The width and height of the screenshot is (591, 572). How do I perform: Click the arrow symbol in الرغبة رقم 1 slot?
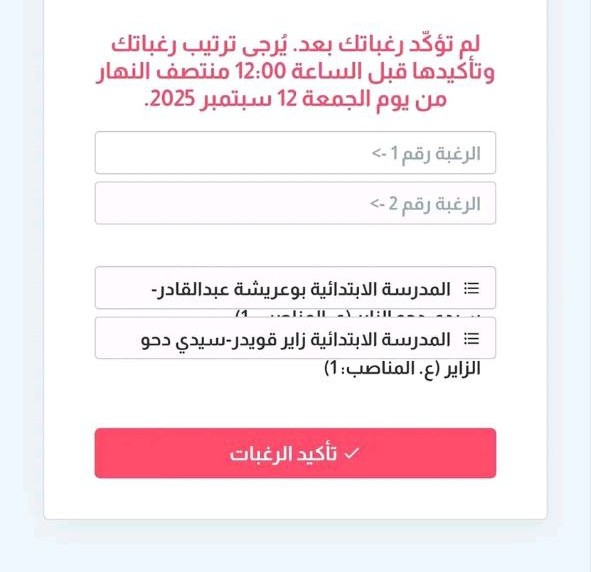[x=379, y=153]
